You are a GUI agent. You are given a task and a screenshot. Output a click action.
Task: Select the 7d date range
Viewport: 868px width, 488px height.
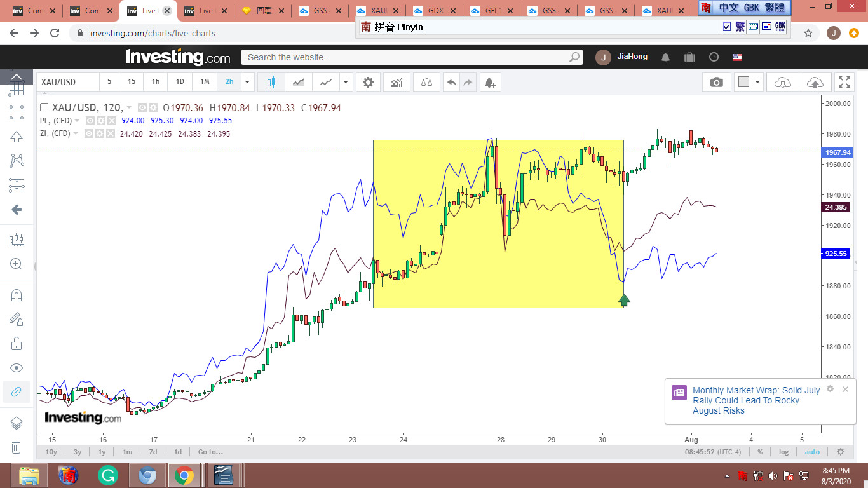153,452
